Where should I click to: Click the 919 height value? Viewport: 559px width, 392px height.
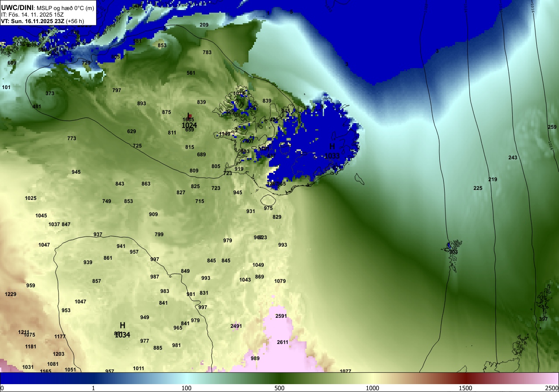click(x=239, y=169)
